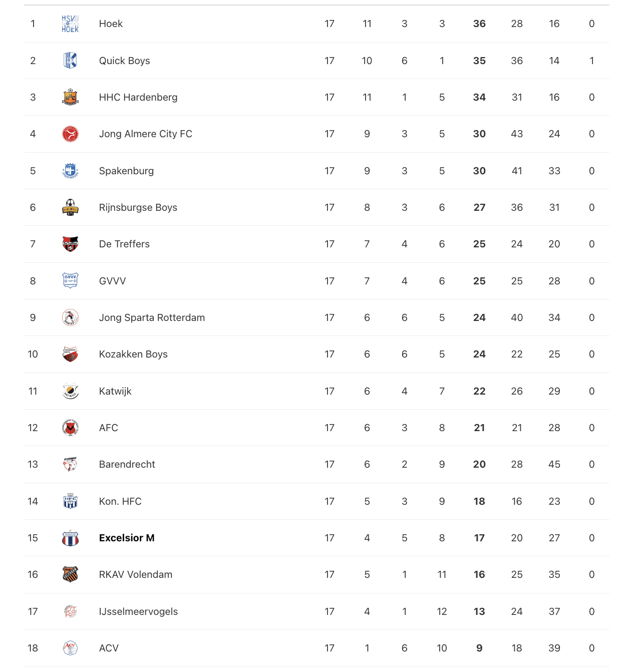Click the Spakenburg club crest

70,171
